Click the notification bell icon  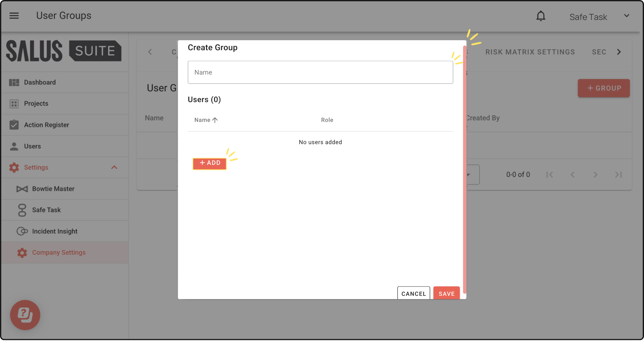(x=541, y=16)
